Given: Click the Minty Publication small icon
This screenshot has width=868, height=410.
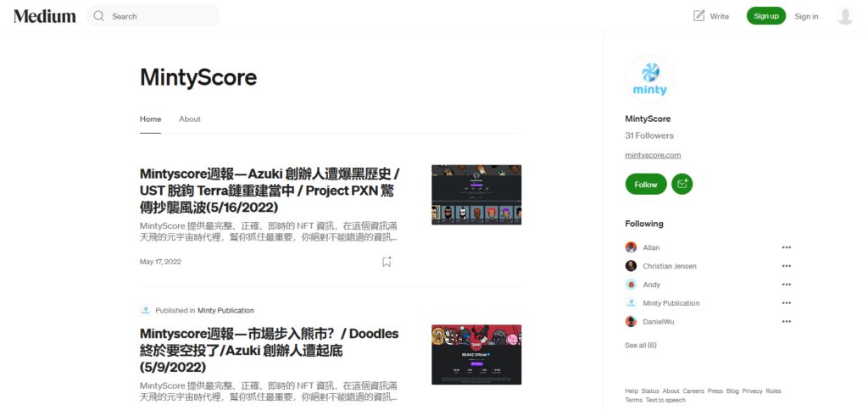Looking at the screenshot, I should coord(146,310).
